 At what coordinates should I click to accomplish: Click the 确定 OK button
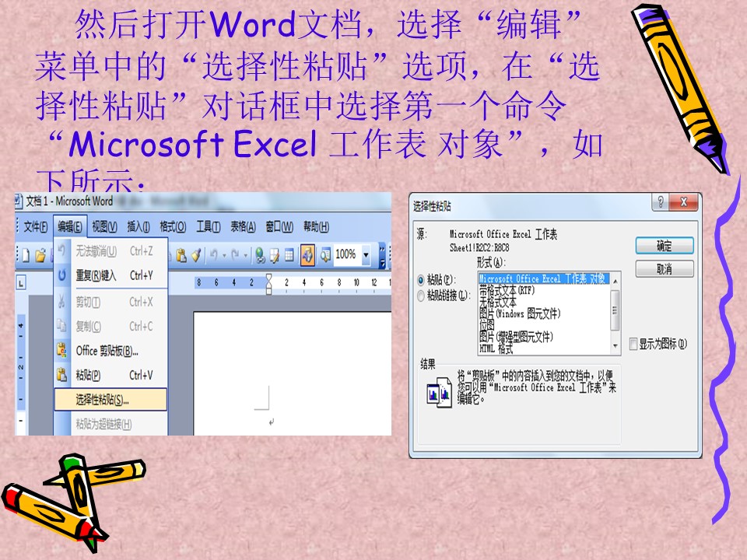[x=664, y=246]
